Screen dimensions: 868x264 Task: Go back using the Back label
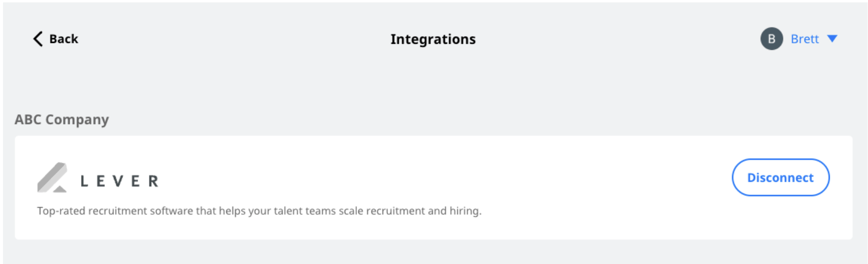pos(64,39)
